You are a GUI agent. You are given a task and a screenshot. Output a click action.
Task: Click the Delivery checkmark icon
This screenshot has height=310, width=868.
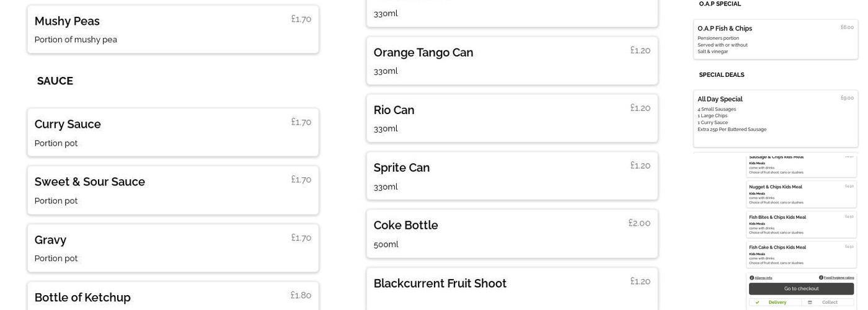coord(757,303)
